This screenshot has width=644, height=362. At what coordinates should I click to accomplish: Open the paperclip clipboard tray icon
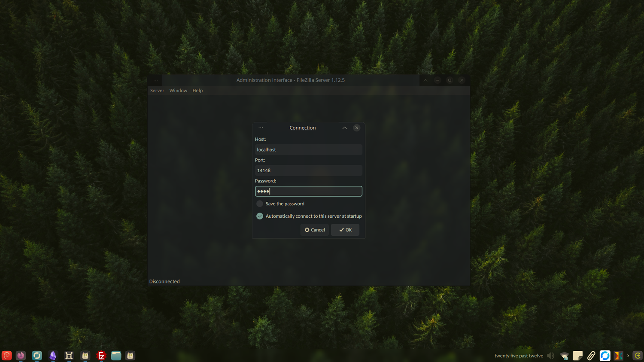(591, 356)
